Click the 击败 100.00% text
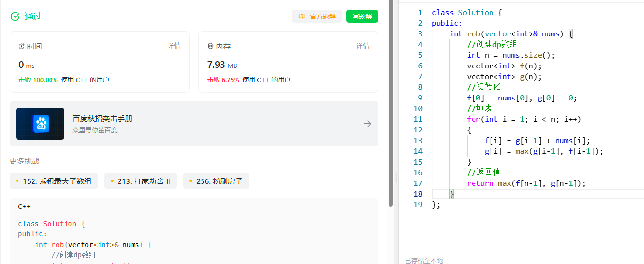 (x=38, y=80)
